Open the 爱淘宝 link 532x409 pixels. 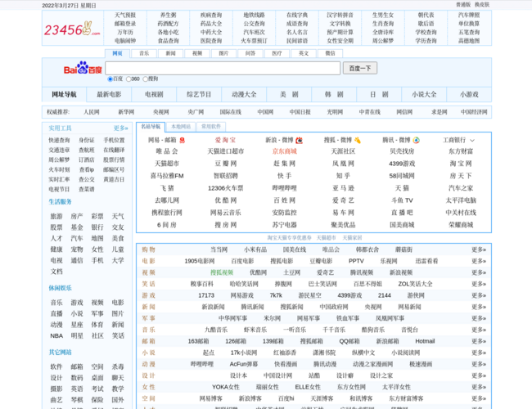(226, 140)
